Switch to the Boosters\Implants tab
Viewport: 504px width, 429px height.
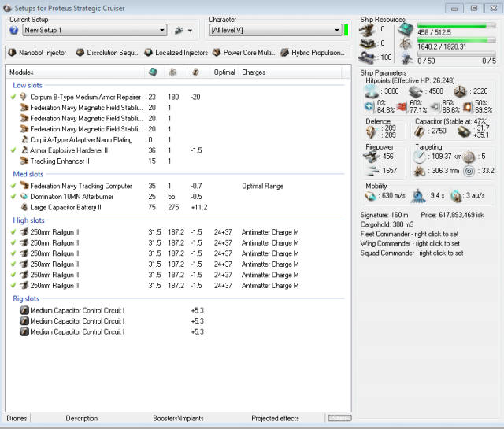tap(179, 418)
